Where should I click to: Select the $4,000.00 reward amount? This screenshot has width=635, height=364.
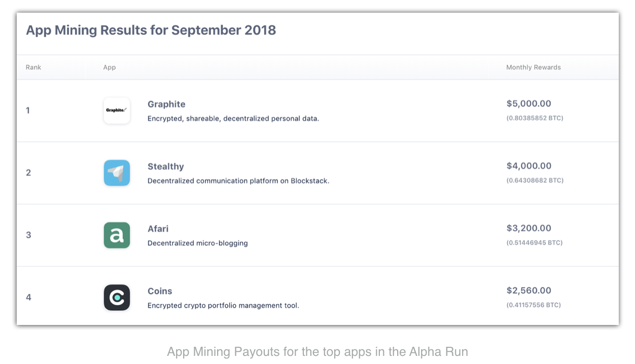pos(528,166)
